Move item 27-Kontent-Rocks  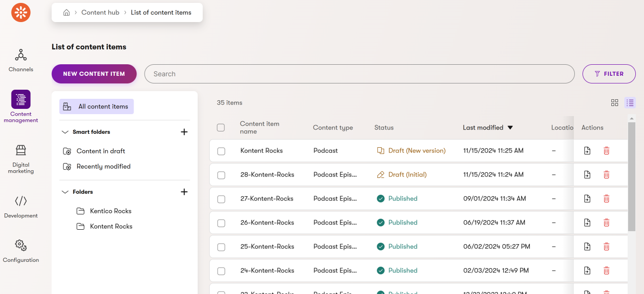[x=587, y=199]
